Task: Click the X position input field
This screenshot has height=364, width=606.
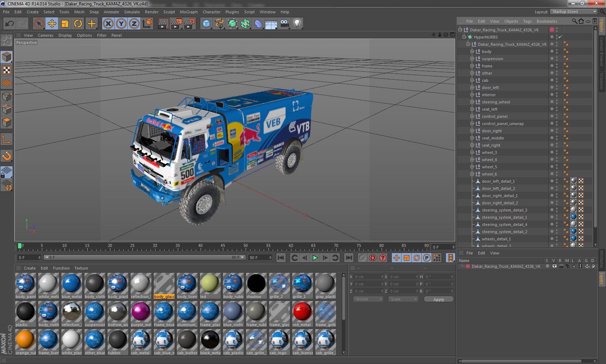Action: click(x=368, y=277)
